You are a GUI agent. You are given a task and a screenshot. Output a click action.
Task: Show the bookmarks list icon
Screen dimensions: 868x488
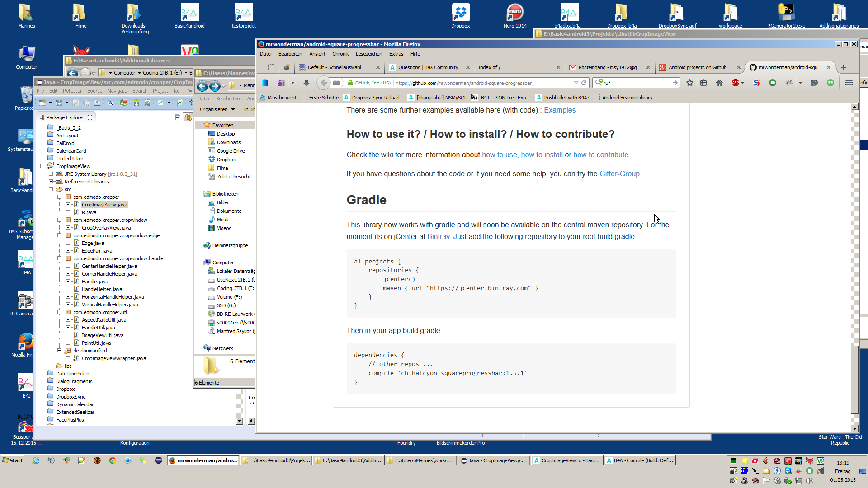click(x=703, y=83)
